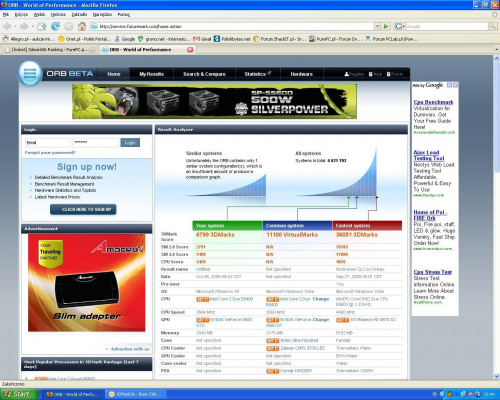The image size is (500, 400).
Task: Click the Cpu Stress Test ad link
Action: coord(433,272)
